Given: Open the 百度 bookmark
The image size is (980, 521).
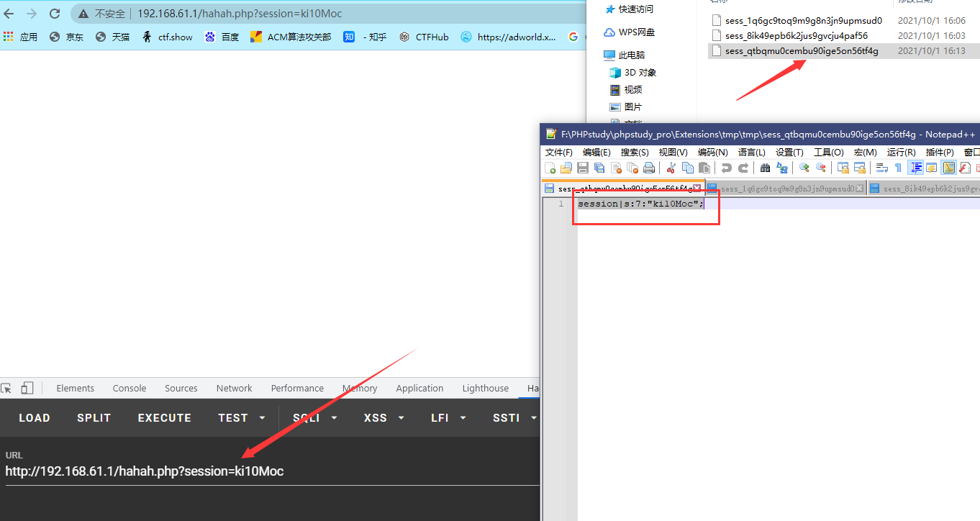Looking at the screenshot, I should click(x=222, y=37).
